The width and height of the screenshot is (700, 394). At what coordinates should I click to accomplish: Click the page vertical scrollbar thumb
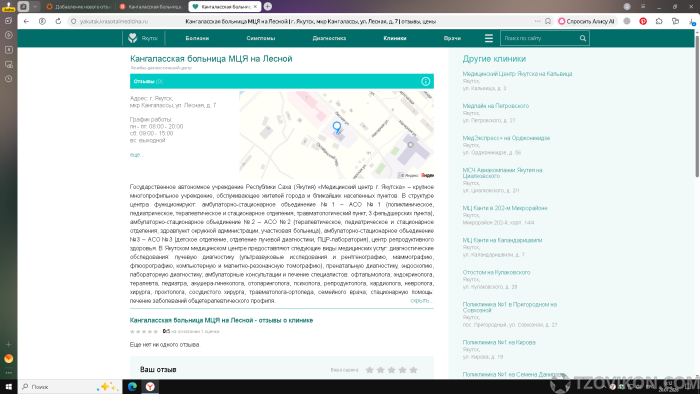coord(697,106)
